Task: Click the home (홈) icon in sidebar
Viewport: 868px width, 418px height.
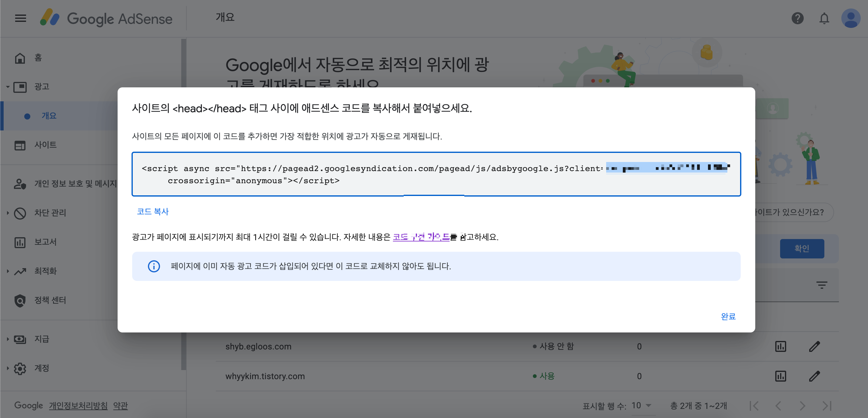Action: point(20,58)
